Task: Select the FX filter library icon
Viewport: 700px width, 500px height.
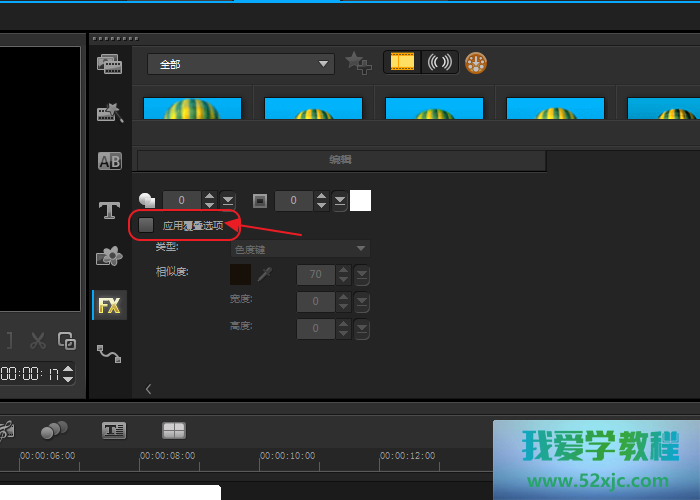Action: (x=109, y=306)
